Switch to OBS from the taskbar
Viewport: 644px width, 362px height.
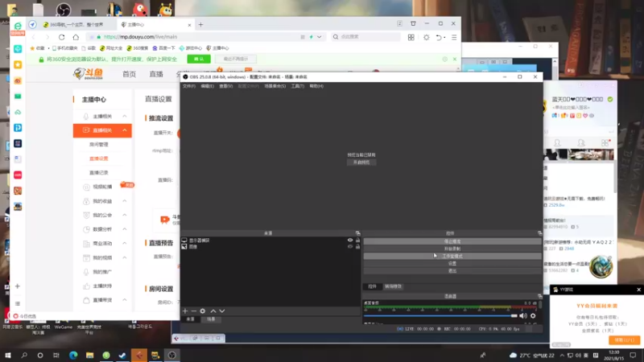(x=171, y=355)
